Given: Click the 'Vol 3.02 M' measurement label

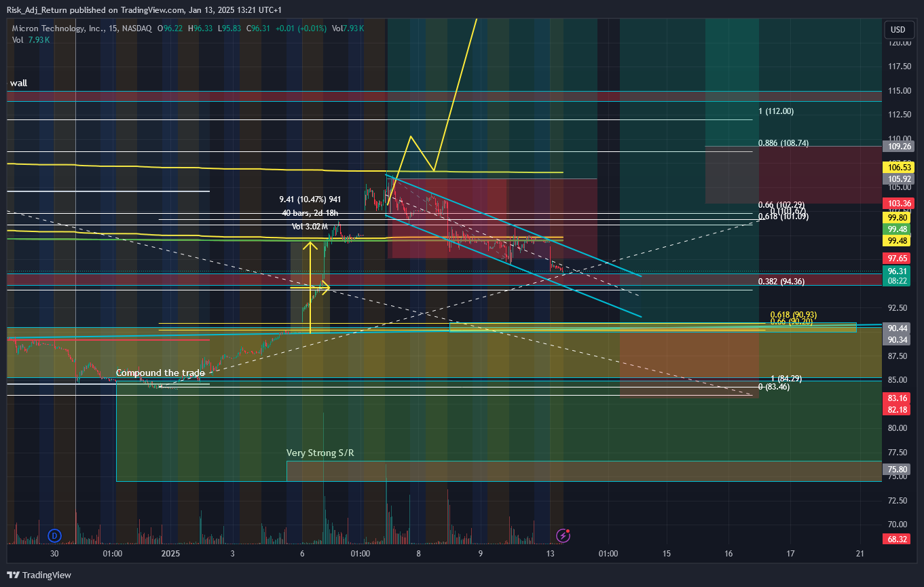Looking at the screenshot, I should pos(310,225).
